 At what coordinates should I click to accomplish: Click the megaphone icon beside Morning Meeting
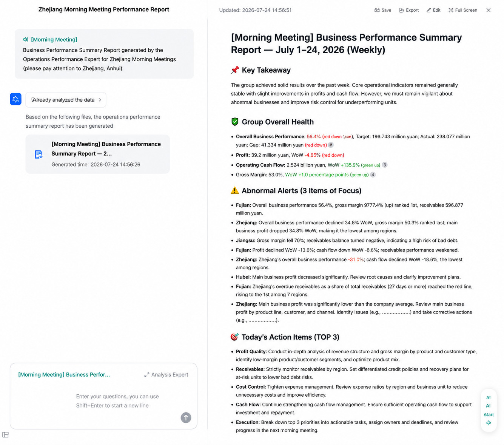point(26,39)
